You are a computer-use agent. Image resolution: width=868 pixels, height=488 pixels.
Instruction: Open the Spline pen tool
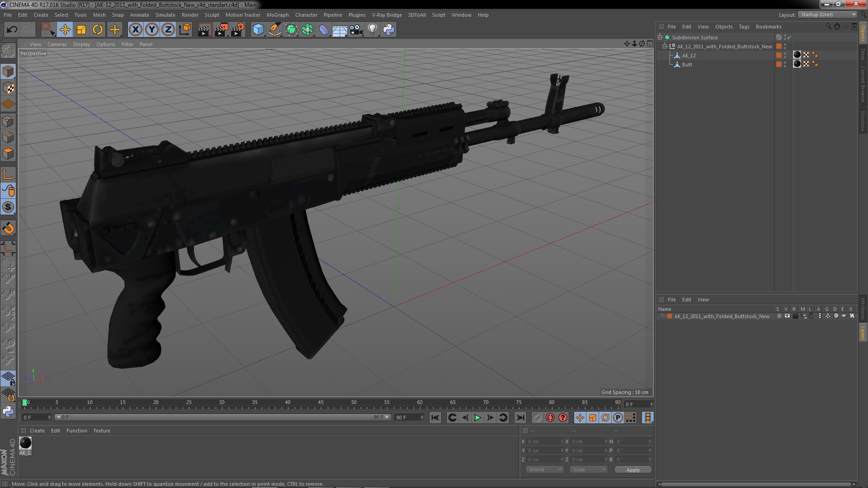coord(274,30)
